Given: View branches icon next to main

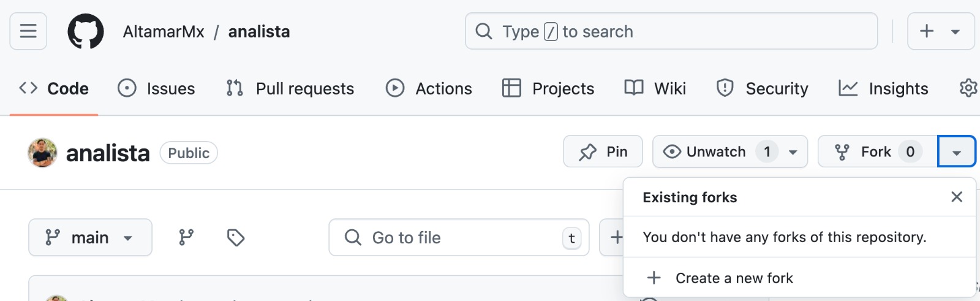Looking at the screenshot, I should (186, 237).
